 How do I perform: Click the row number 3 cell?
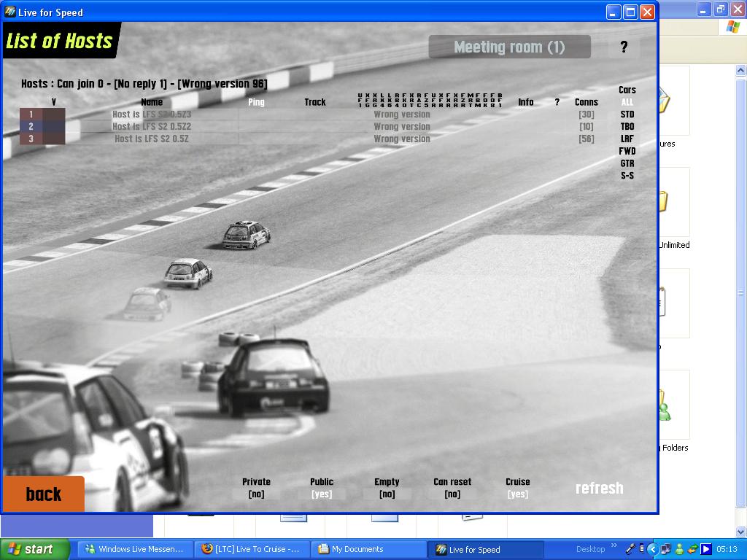(31, 139)
